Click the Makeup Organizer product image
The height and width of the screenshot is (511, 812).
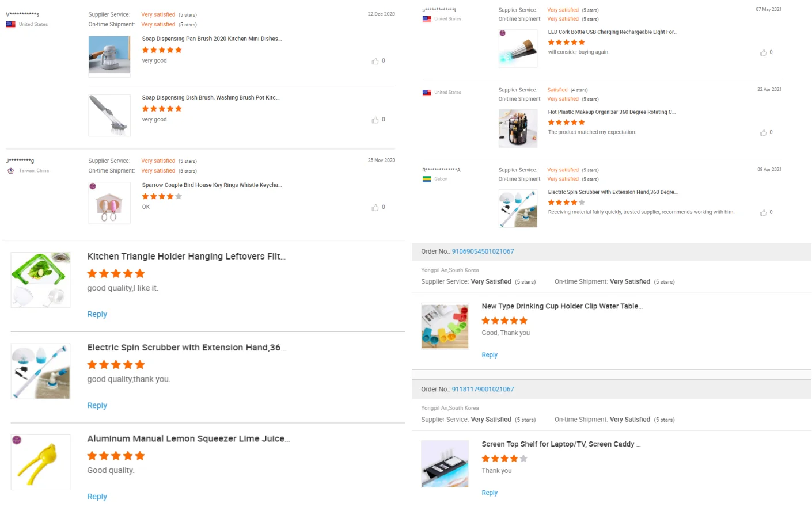coord(518,128)
